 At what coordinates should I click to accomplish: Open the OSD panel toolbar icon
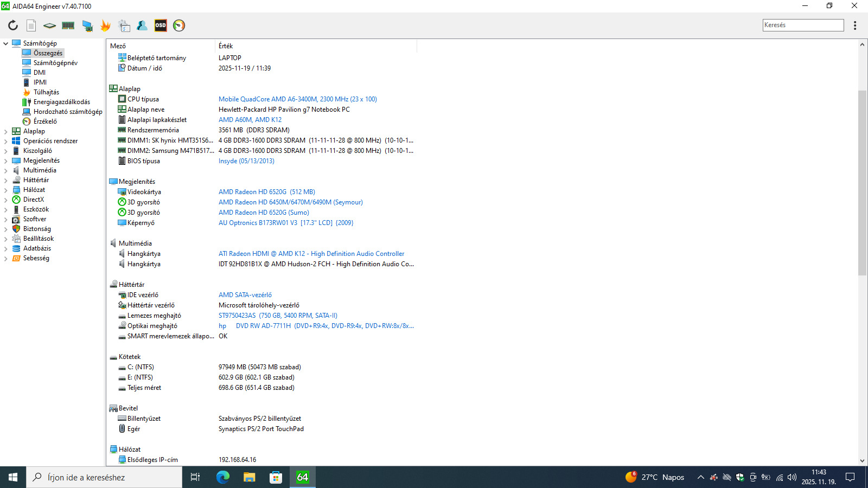(x=161, y=25)
